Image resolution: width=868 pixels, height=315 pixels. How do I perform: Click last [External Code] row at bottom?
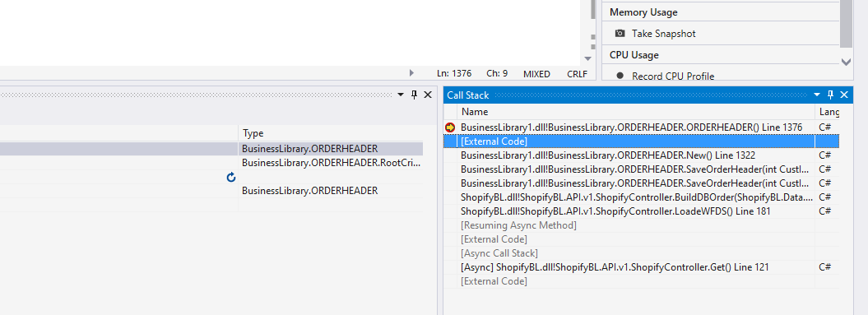(x=494, y=281)
